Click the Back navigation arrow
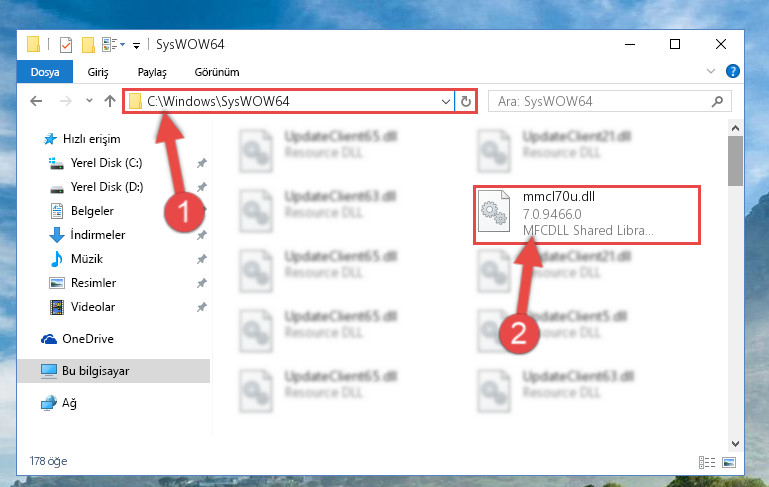Screen dimensions: 769x487 [x=36, y=102]
